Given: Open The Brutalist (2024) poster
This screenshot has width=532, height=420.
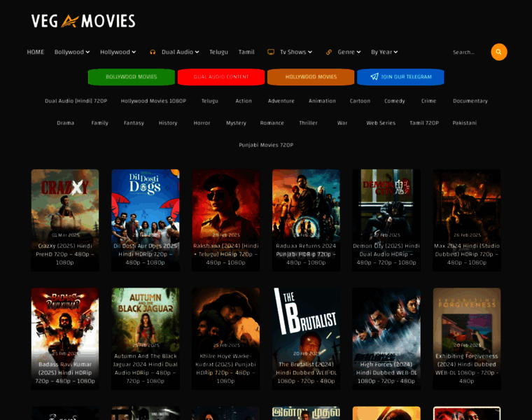Looking at the screenshot, I should (306, 339).
